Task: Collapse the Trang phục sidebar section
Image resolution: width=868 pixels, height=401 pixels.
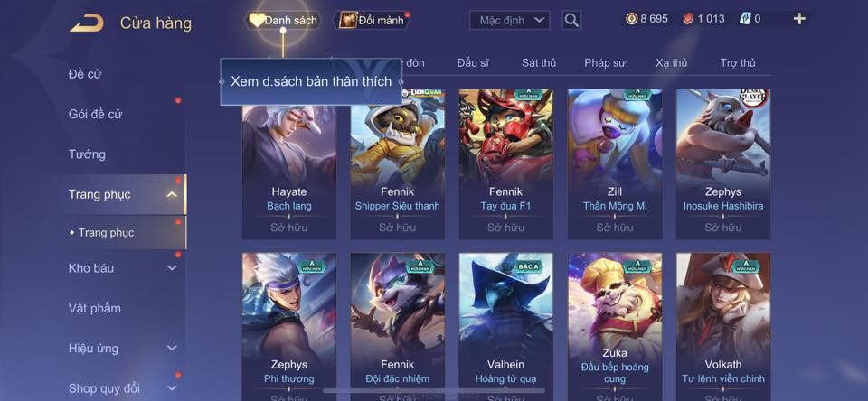Action: click(x=172, y=194)
